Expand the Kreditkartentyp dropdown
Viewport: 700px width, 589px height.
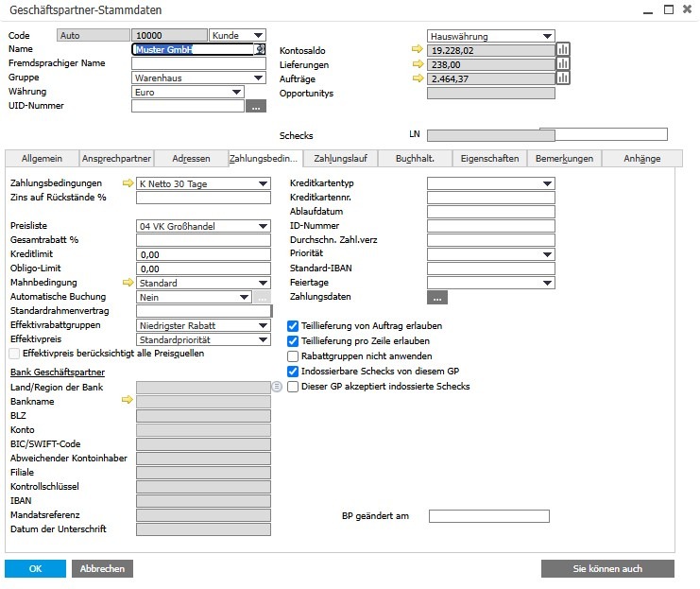pyautogui.click(x=547, y=183)
